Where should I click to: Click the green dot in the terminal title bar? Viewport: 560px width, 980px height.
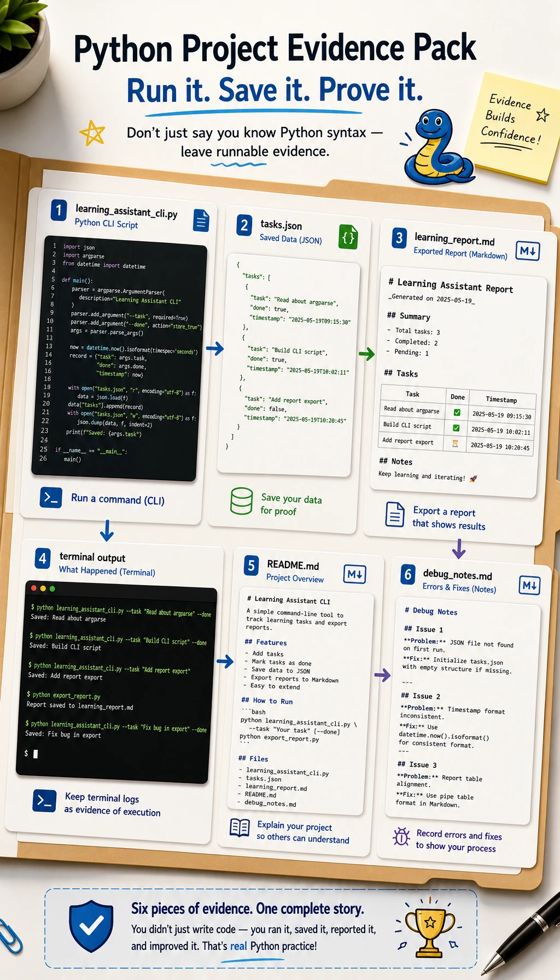click(52, 589)
